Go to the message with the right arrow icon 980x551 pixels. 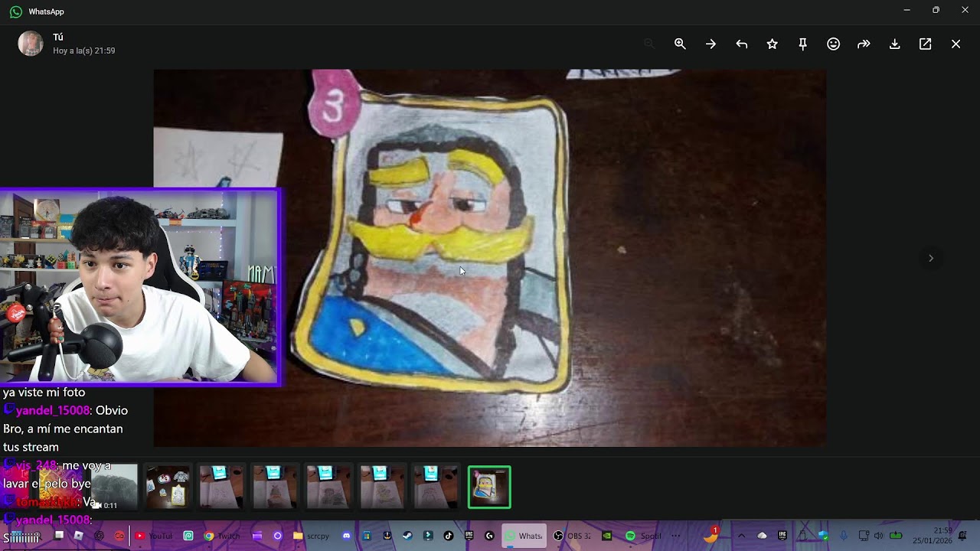tap(710, 44)
